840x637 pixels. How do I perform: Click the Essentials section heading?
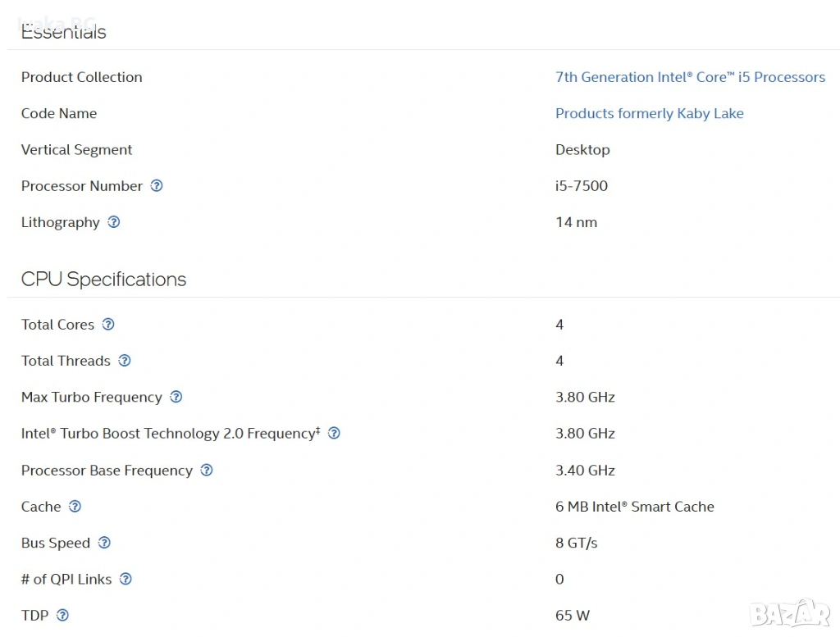tap(63, 32)
